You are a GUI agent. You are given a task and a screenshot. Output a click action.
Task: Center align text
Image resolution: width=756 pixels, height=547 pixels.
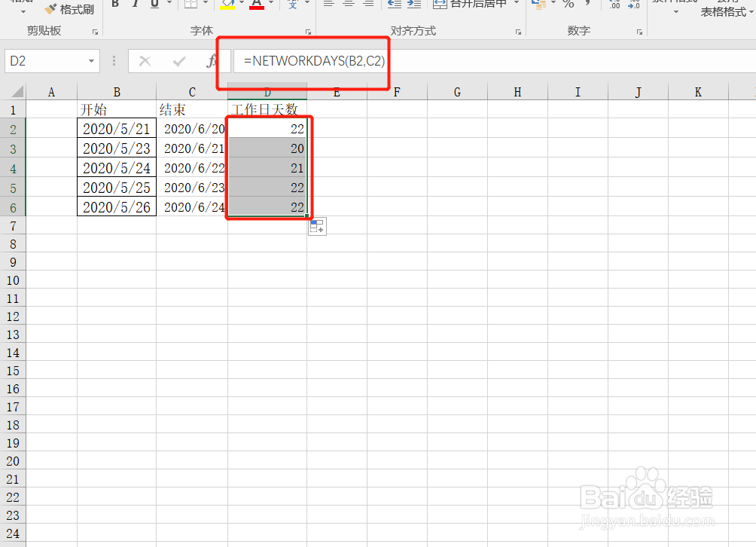coord(349,4)
